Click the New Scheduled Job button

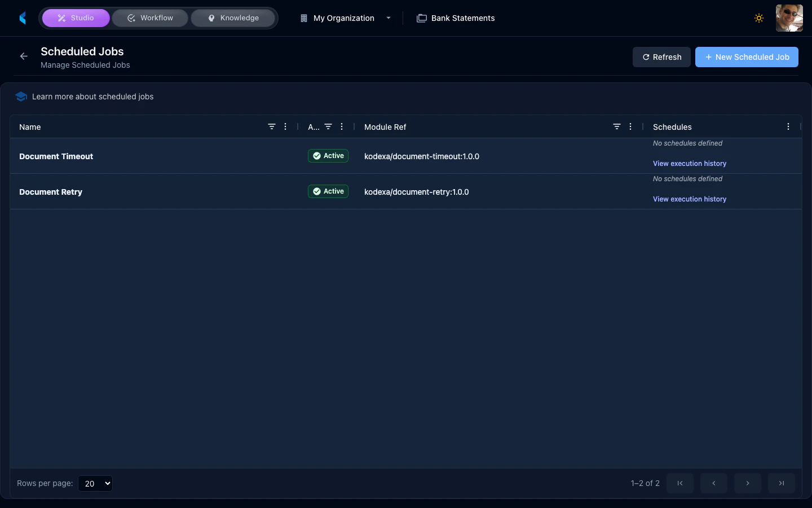[x=747, y=56]
